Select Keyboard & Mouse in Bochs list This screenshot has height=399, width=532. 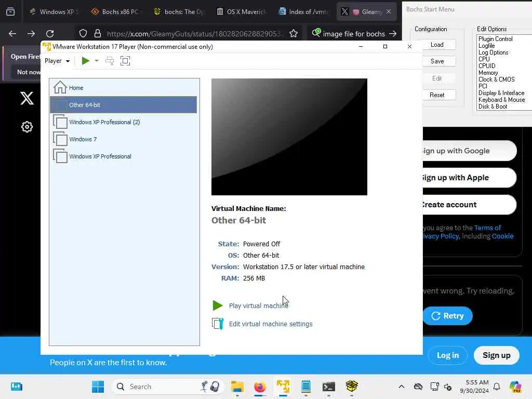click(501, 100)
